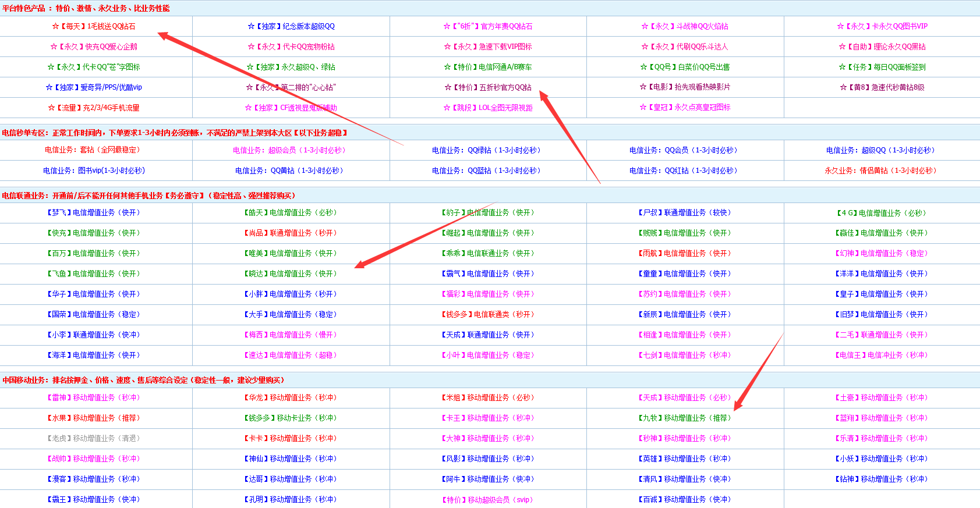Click 【米姐】移动增值业务（必秒）
This screenshot has height=508, width=980.
(487, 397)
